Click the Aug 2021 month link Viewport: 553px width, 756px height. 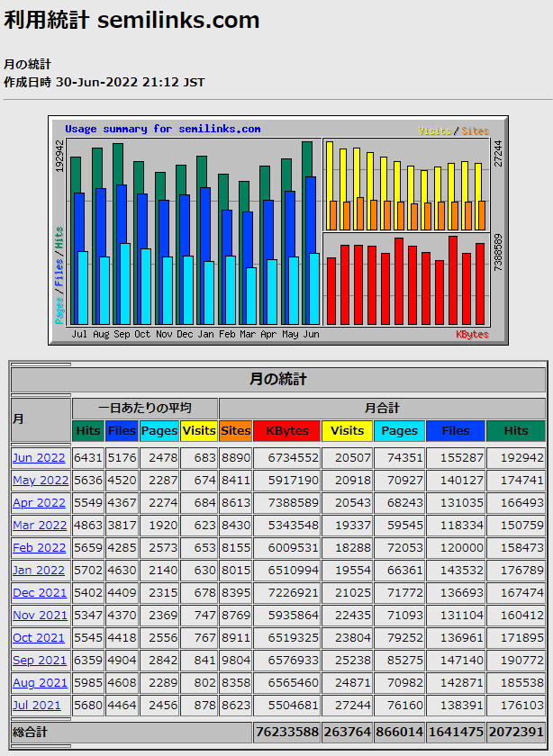40,682
